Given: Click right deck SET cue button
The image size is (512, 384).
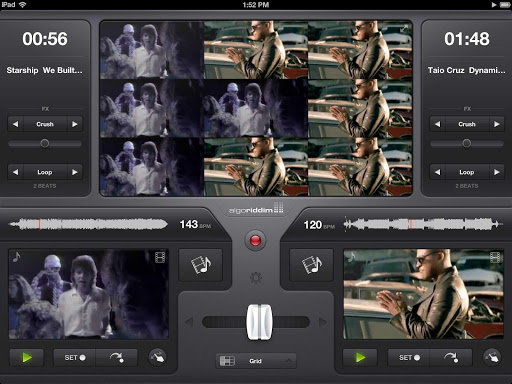Looking at the screenshot, I should (x=409, y=358).
